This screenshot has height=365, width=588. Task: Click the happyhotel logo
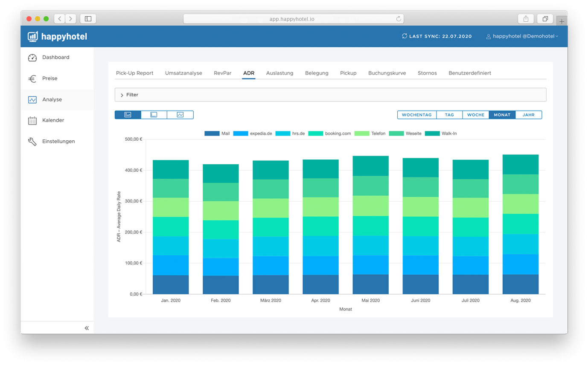[57, 37]
